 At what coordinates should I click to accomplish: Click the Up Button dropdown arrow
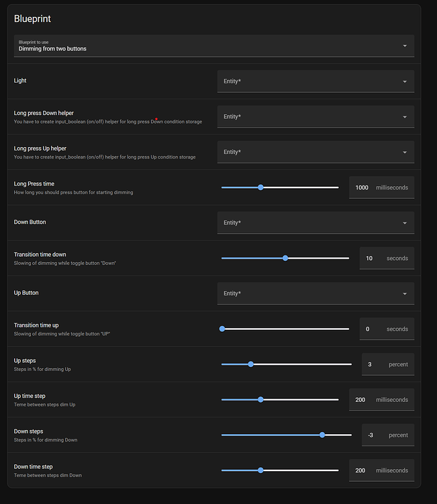405,294
